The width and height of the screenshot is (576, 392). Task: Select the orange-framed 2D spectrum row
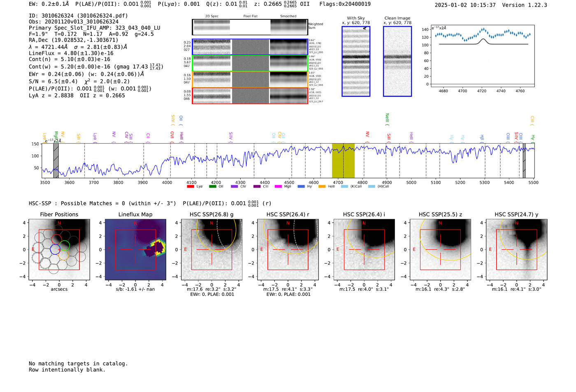tap(250, 79)
